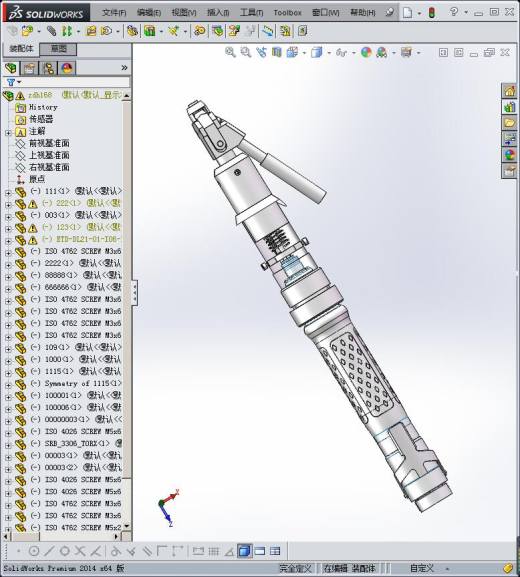
Task: Click tree scrollbar down arrow
Action: [127, 527]
